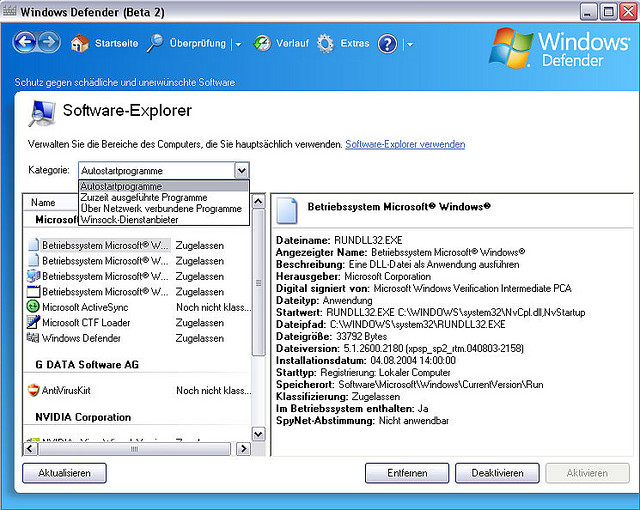Click the Microsoft ActiveSync icon
The image size is (640, 510).
pyautogui.click(x=33, y=306)
